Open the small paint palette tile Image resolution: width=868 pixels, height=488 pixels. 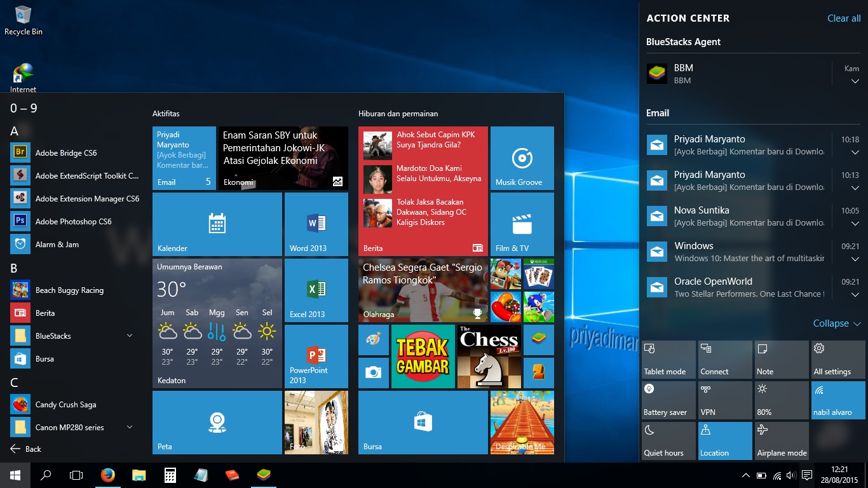point(374,340)
